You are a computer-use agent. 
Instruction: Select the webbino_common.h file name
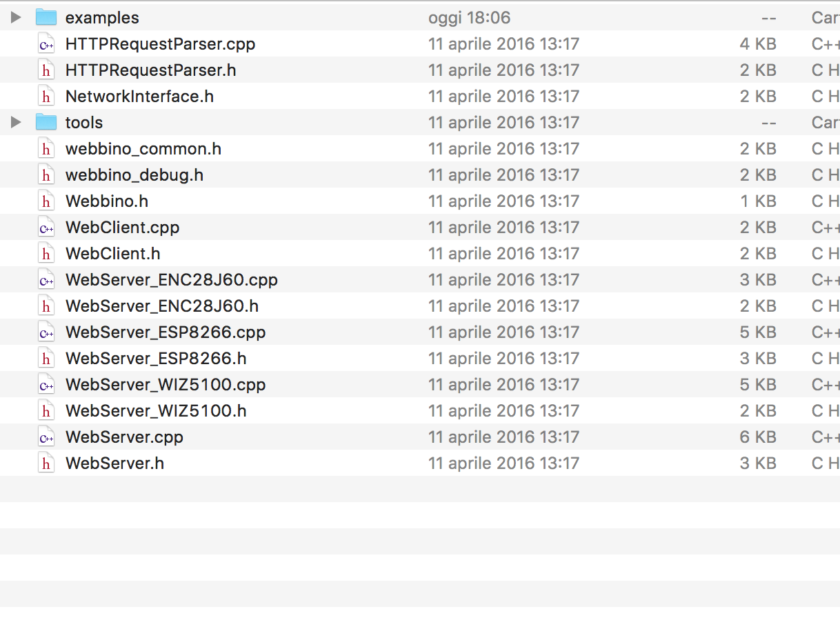pyautogui.click(x=143, y=149)
